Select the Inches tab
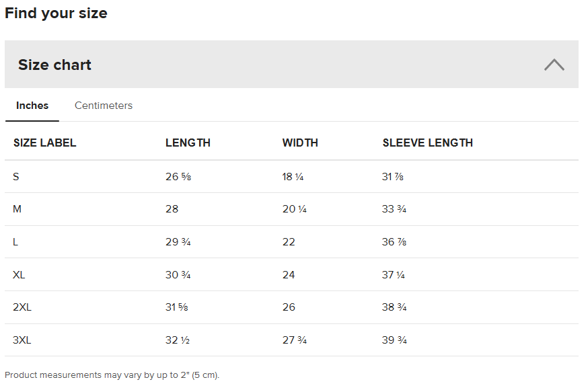The image size is (588, 390). coord(32,106)
